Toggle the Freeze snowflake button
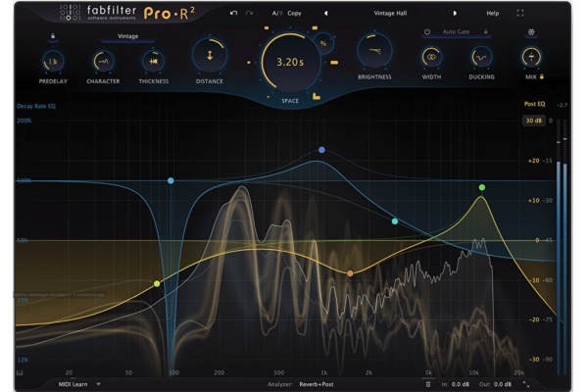588x392 pixels. [531, 32]
